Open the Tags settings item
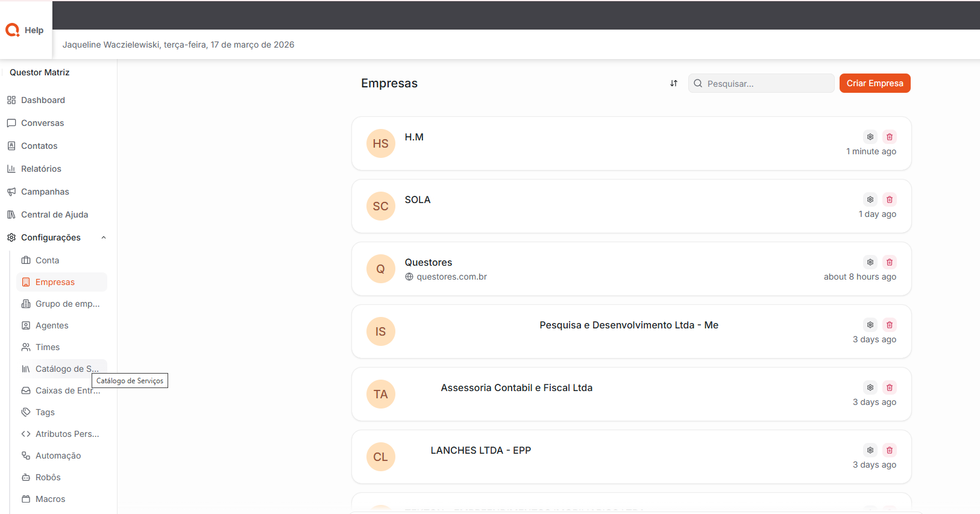Screen dimensions: 980x514 coord(45,412)
